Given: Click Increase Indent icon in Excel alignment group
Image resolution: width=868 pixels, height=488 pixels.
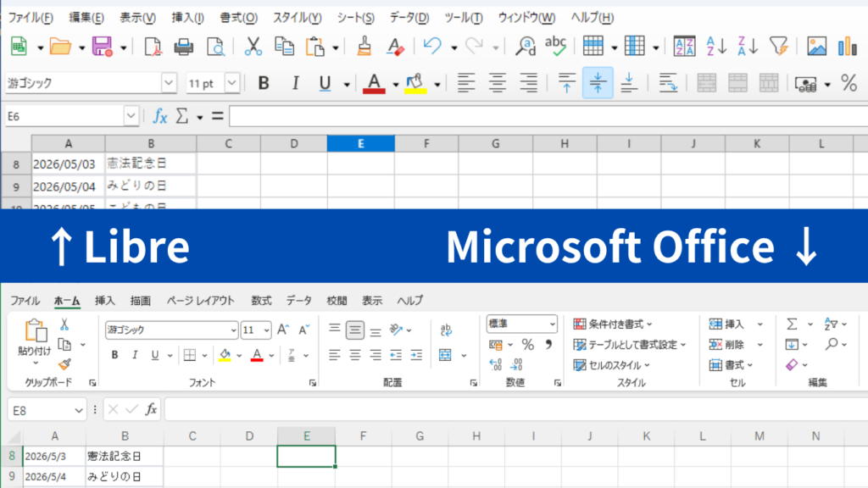Looking at the screenshot, I should point(416,355).
